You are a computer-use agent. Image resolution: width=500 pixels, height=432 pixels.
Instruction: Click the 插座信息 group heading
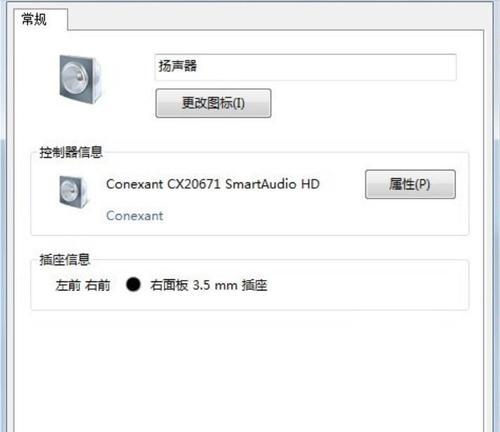[65, 259]
